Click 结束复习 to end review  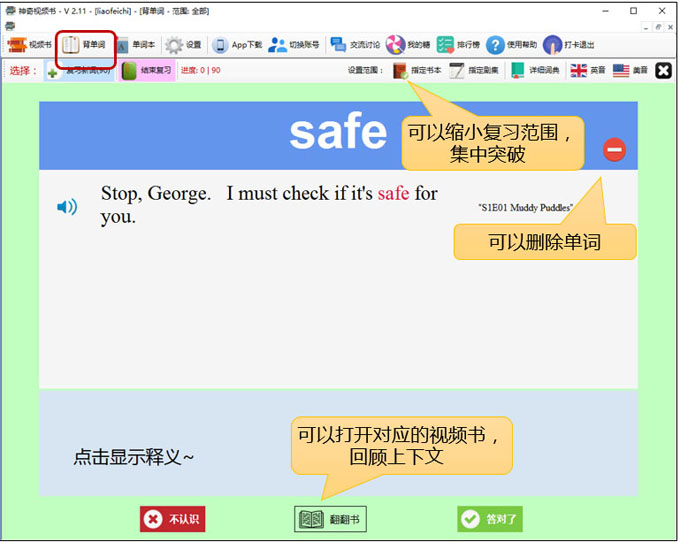pos(147,71)
